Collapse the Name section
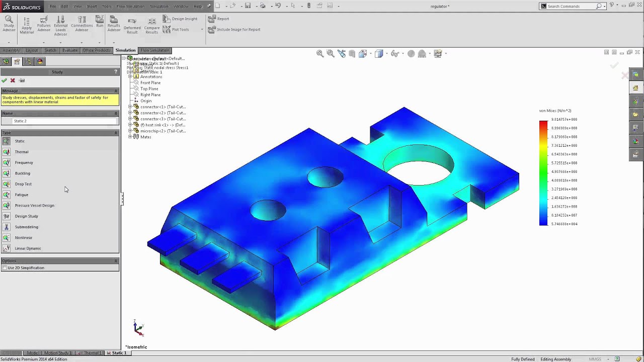The image size is (644, 362). pos(116,113)
